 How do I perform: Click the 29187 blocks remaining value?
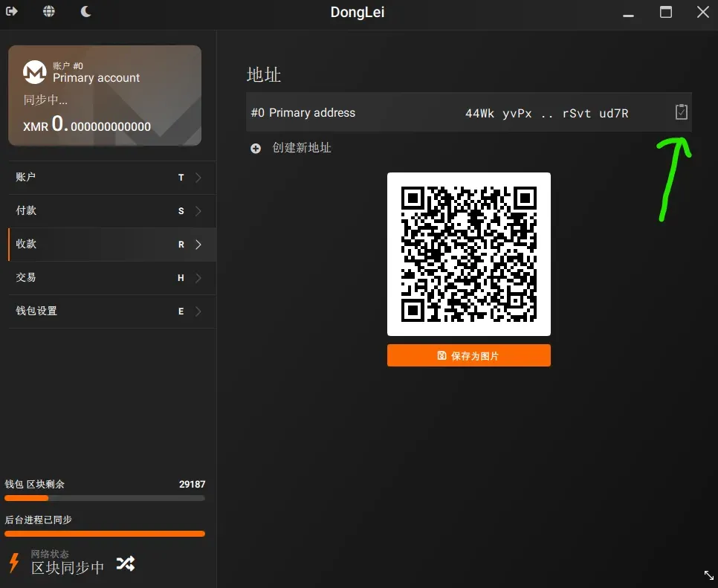[192, 484]
